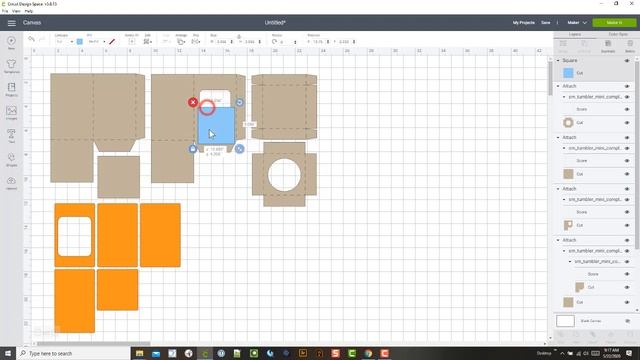Toggle visibility of first Score layer
This screenshot has height=360, width=640.
(627, 109)
